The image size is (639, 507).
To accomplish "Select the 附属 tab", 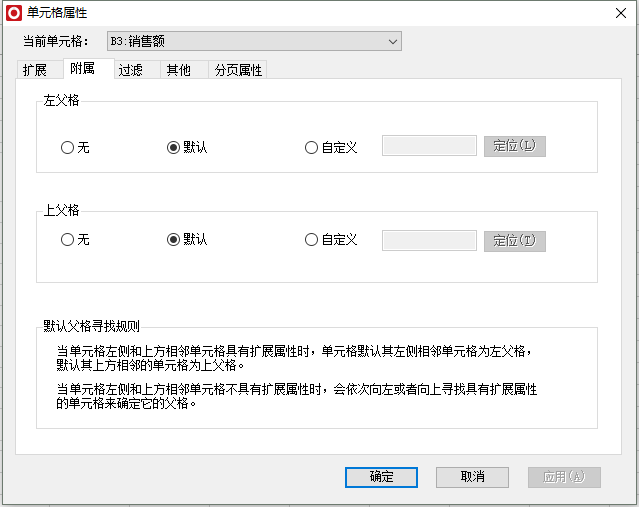I will tap(82, 68).
